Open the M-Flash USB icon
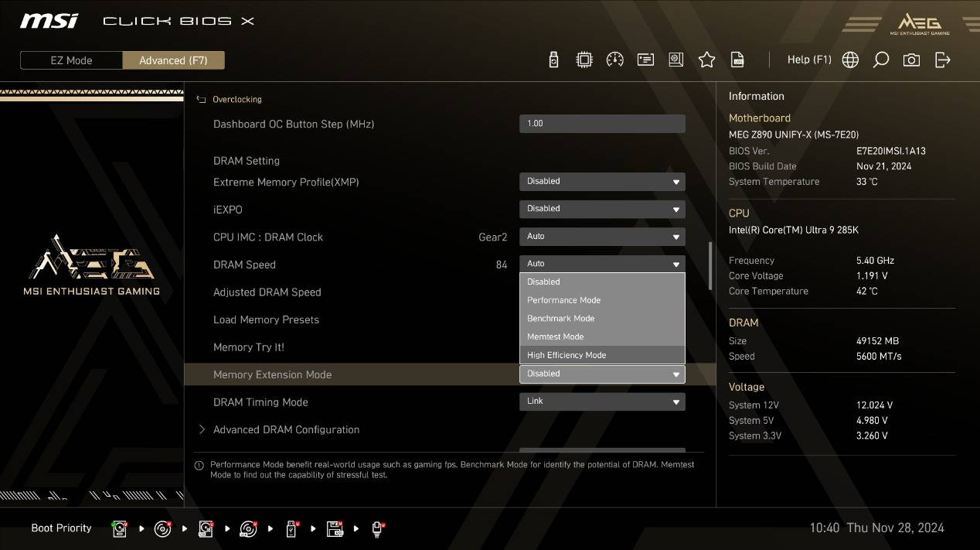Screen dimensions: 980x550 coord(553,60)
